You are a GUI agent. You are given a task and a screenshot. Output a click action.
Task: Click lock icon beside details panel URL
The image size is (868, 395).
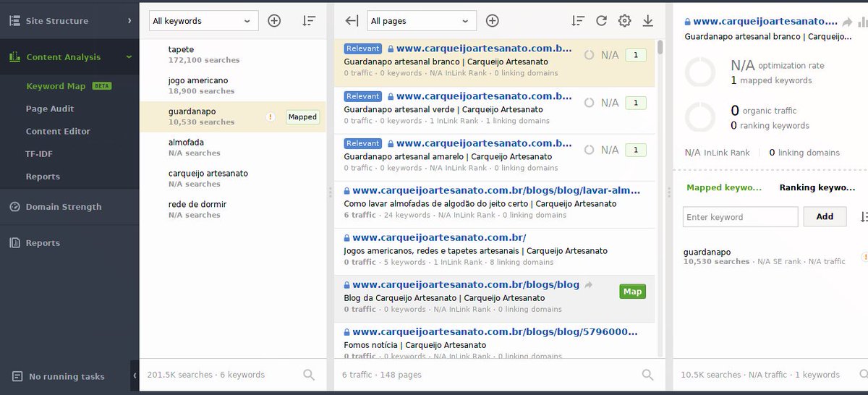[x=687, y=22]
